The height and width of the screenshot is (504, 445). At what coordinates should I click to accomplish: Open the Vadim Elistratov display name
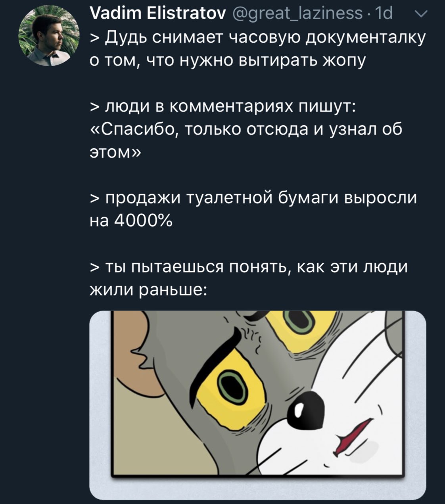pos(158,14)
